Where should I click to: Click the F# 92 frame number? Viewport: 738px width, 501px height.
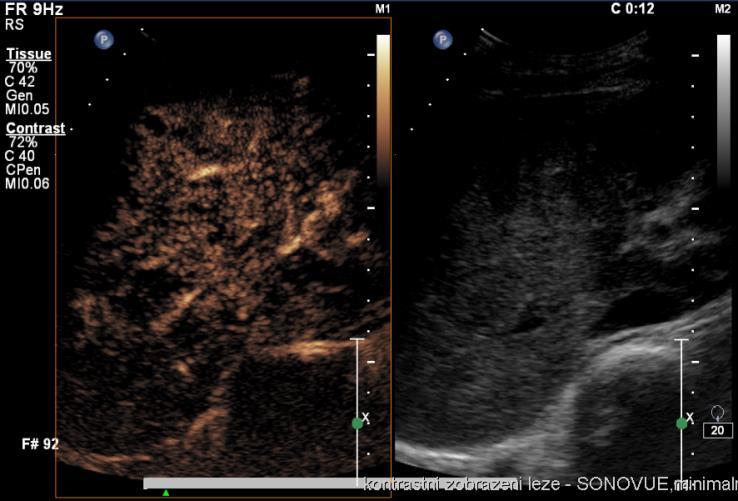click(40, 444)
